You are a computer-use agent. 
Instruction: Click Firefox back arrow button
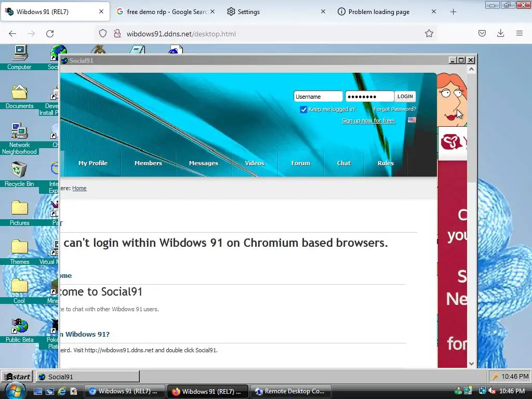click(x=12, y=34)
